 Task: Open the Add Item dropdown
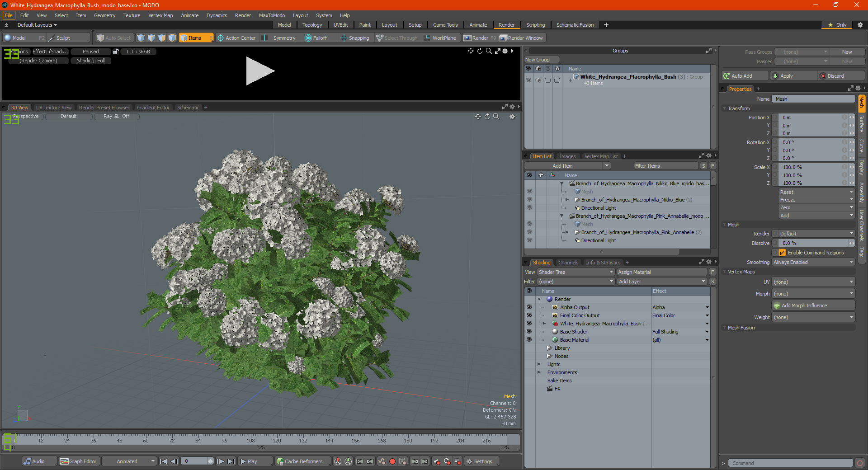(567, 166)
